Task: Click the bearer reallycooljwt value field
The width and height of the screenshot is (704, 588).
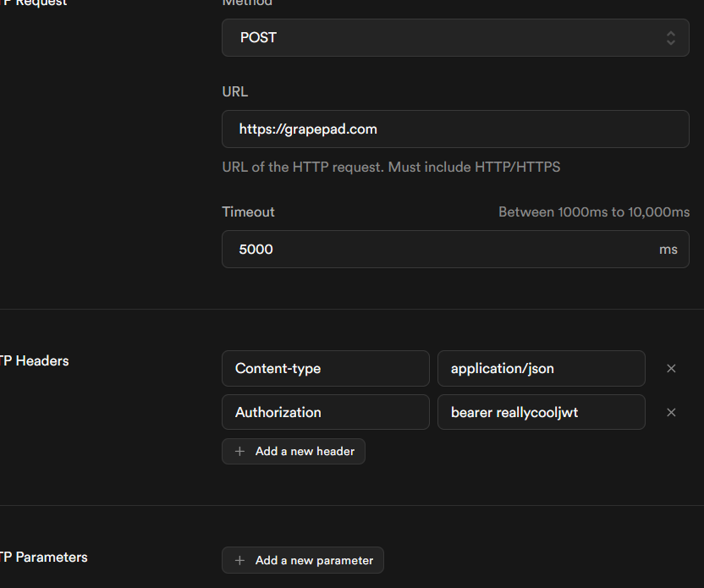Action: click(x=542, y=413)
